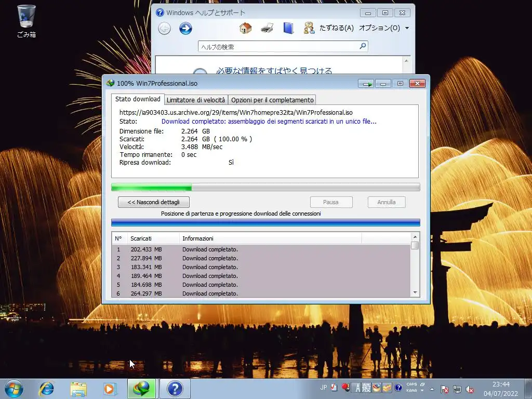The width and height of the screenshot is (532, 399).
Task: Click the Annulla button
Action: (387, 202)
